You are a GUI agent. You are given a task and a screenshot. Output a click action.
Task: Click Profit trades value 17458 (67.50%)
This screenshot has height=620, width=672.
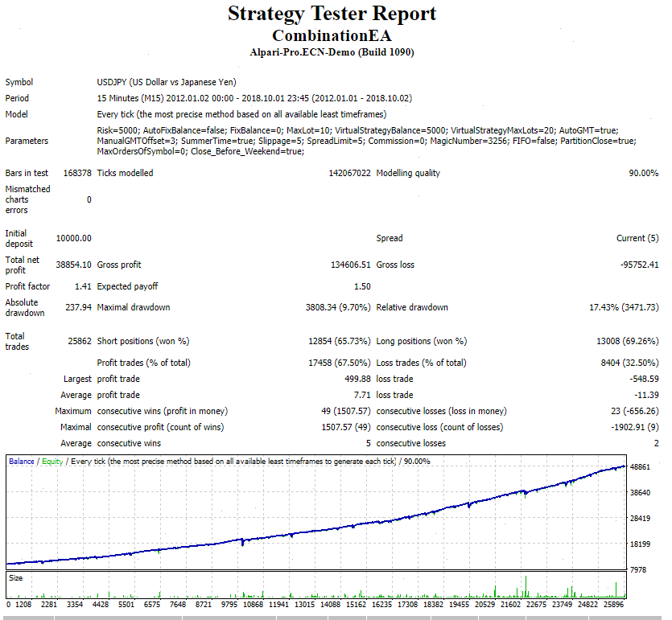click(x=340, y=363)
